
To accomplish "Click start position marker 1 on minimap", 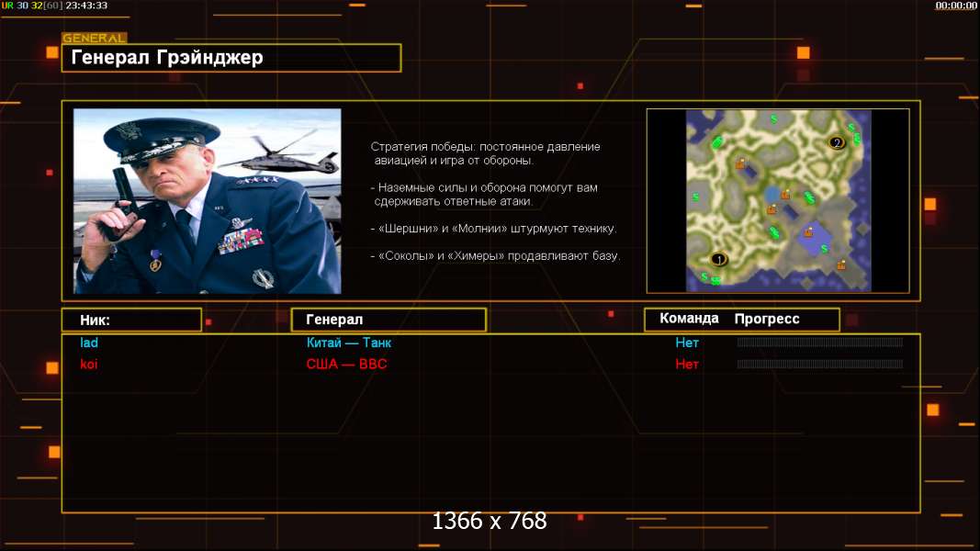I will pyautogui.click(x=719, y=259).
